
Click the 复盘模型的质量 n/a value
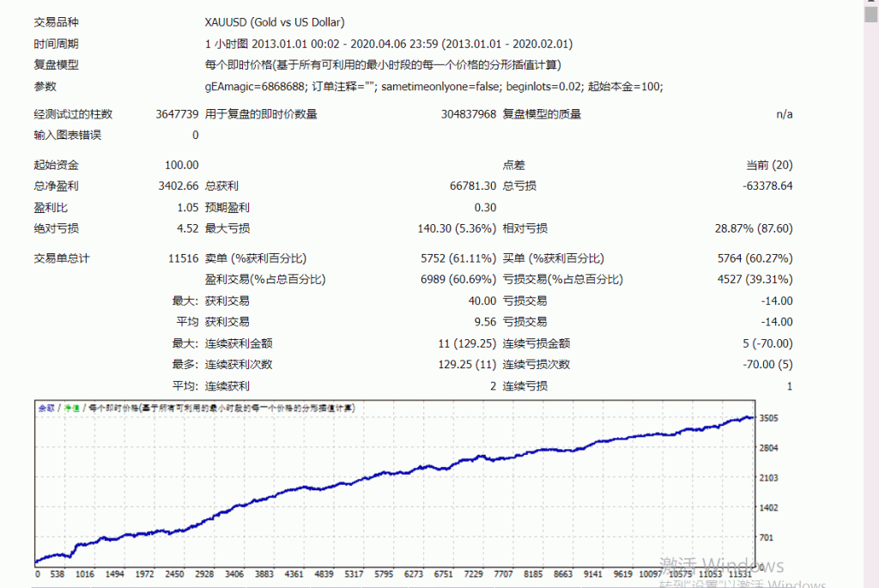tap(784, 114)
